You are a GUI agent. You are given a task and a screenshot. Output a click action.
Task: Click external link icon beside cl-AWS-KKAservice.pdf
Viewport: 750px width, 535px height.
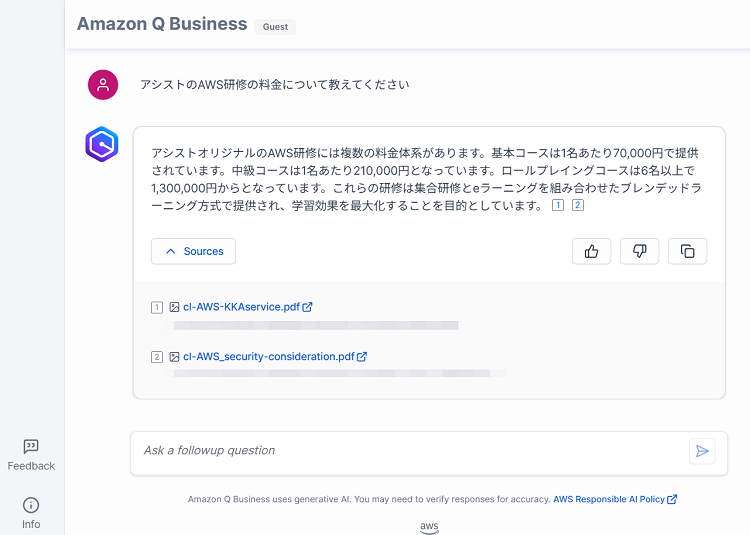point(308,307)
